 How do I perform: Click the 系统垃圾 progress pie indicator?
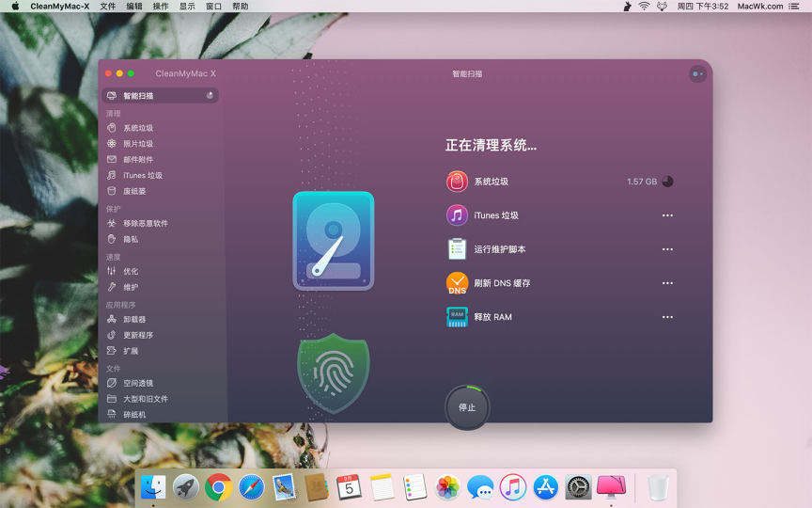(x=667, y=182)
